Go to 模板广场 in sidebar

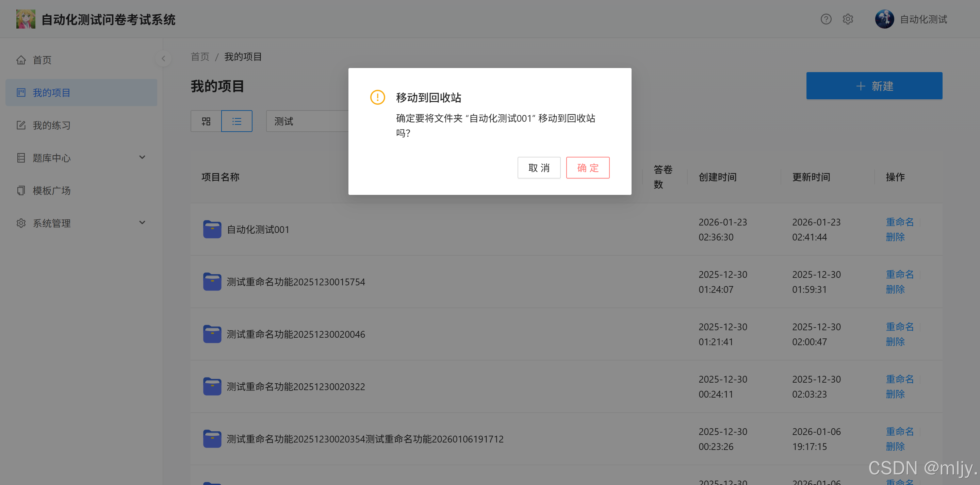(x=51, y=190)
